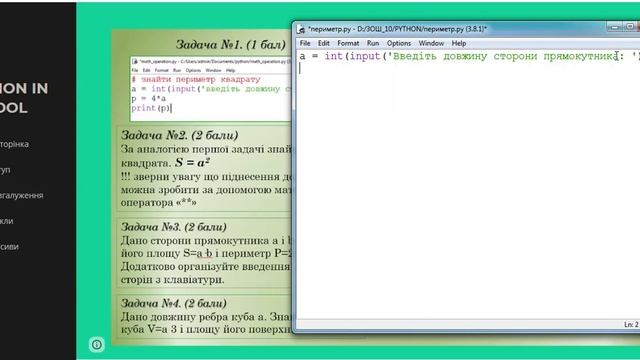Screen dimensions: 640x360
Task: Open the code screenshot thumbnail in Задача №1
Action: tap(211, 89)
